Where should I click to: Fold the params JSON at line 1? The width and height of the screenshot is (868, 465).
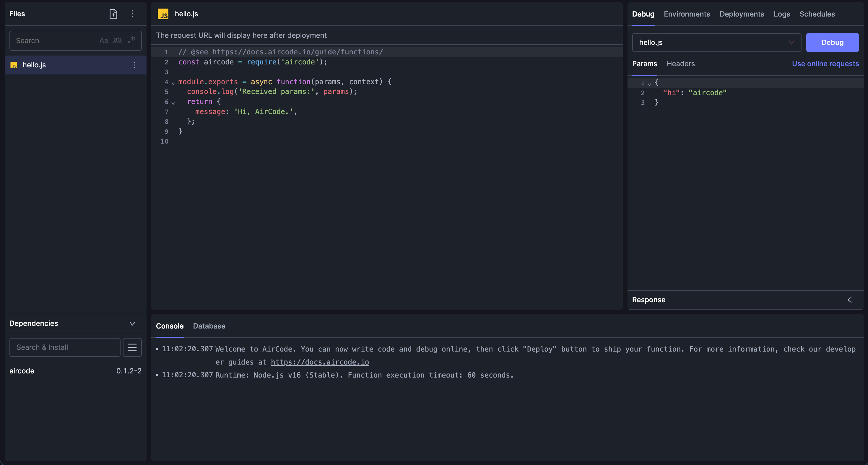click(x=649, y=84)
